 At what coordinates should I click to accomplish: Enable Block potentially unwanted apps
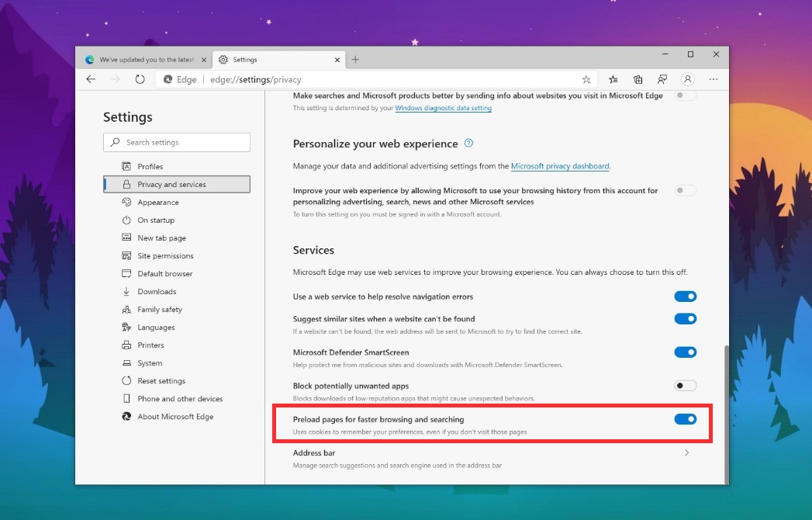pos(685,386)
